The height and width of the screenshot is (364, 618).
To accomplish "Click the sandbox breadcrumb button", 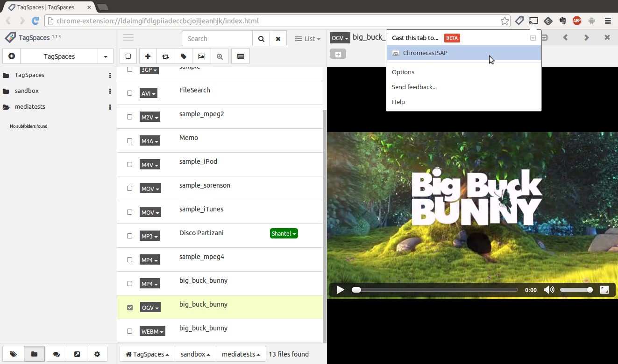I will [x=195, y=354].
